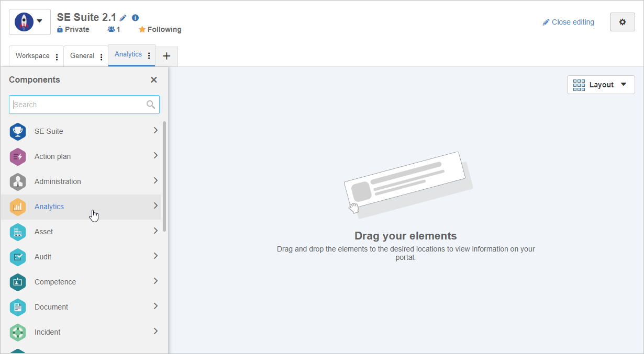Toggle the Following star

[x=142, y=30]
